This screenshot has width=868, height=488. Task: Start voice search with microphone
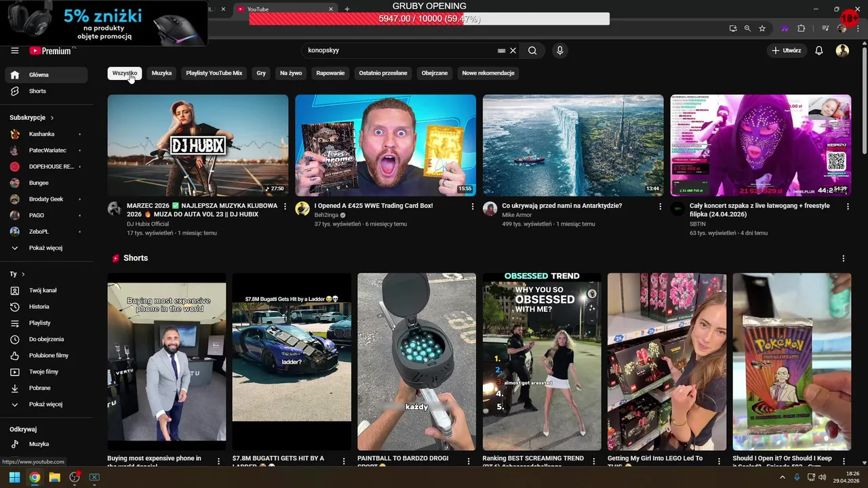click(559, 50)
